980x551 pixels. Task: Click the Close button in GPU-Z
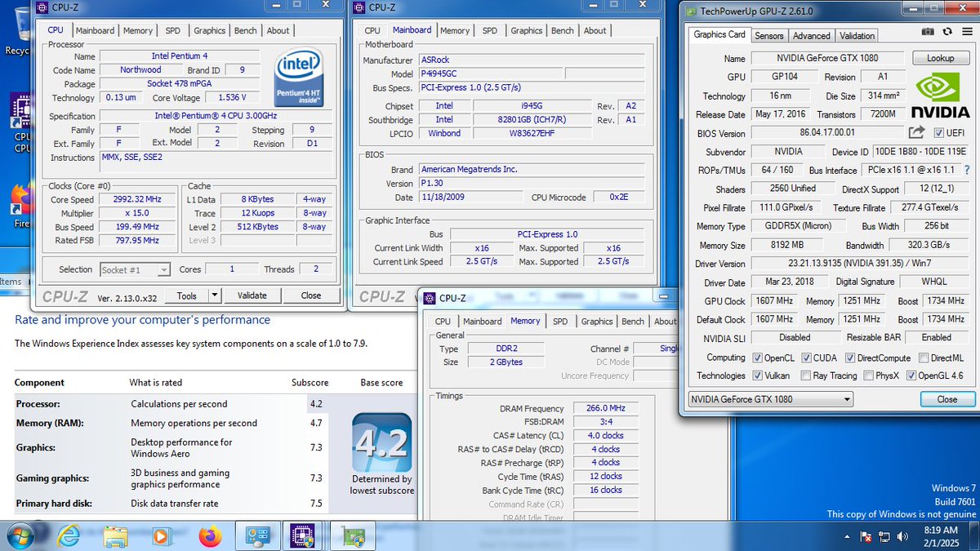pos(947,399)
